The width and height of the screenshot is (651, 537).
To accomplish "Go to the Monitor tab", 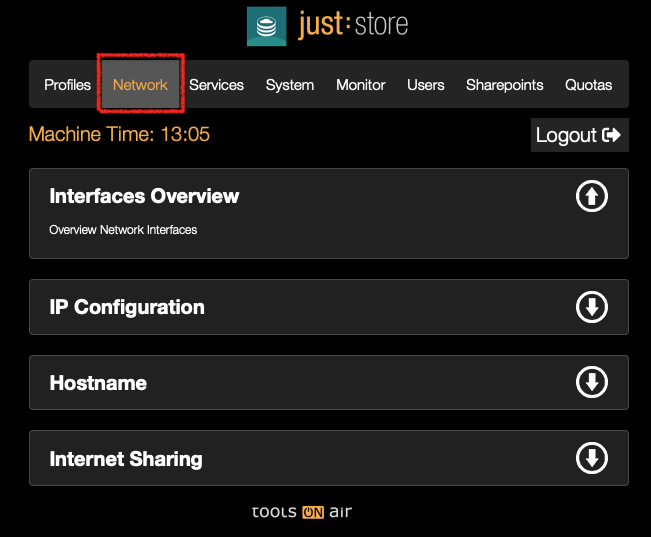I will (x=361, y=85).
